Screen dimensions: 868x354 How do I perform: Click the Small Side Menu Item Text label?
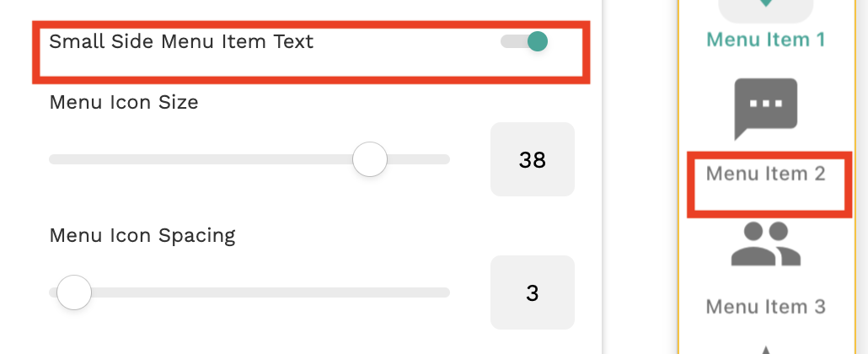[x=181, y=41]
